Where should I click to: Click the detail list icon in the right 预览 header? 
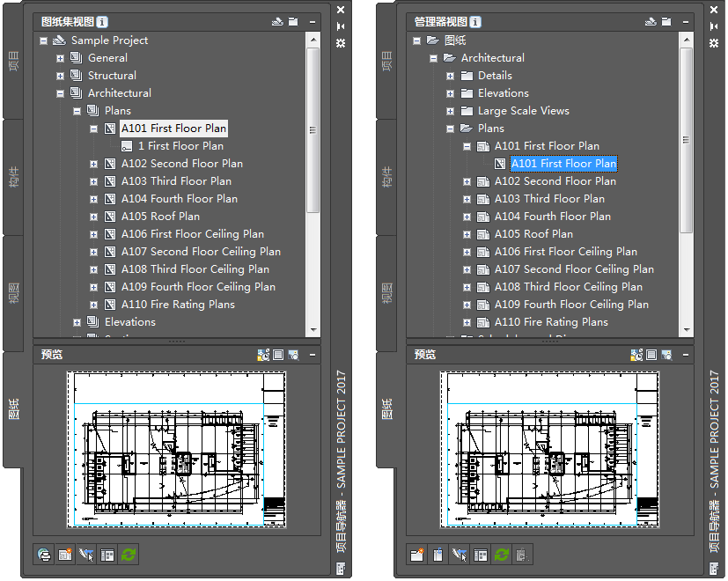coord(651,356)
